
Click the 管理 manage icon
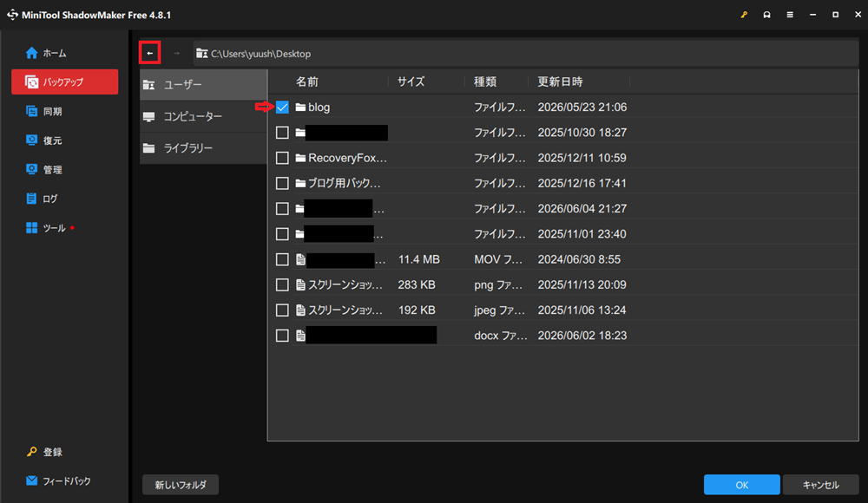(31, 169)
